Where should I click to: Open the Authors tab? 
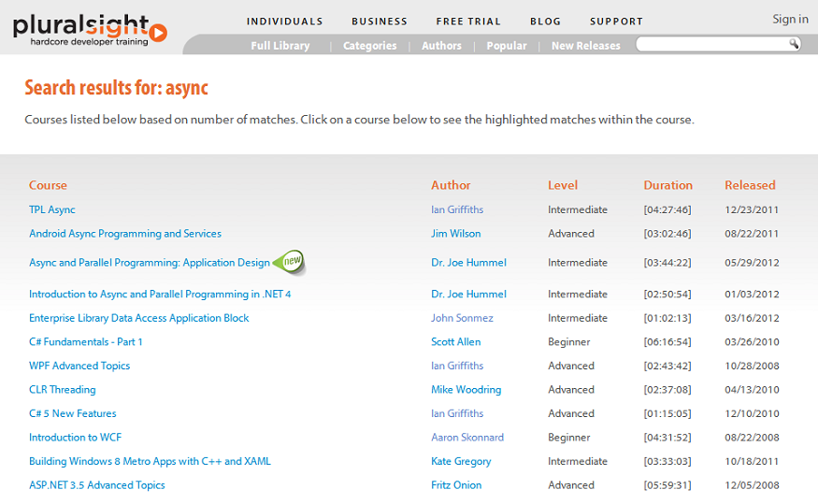(x=441, y=46)
